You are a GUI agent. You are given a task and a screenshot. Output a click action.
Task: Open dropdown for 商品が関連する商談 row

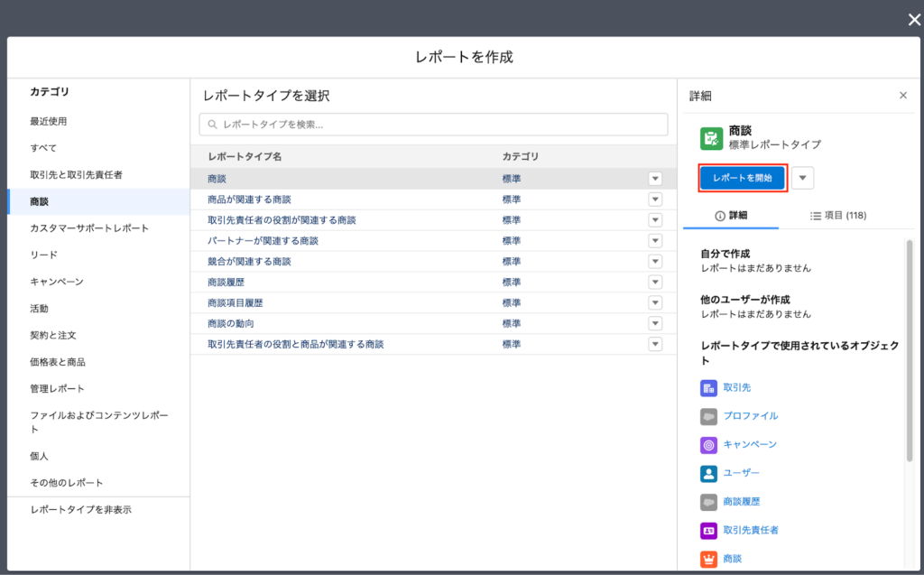(655, 199)
